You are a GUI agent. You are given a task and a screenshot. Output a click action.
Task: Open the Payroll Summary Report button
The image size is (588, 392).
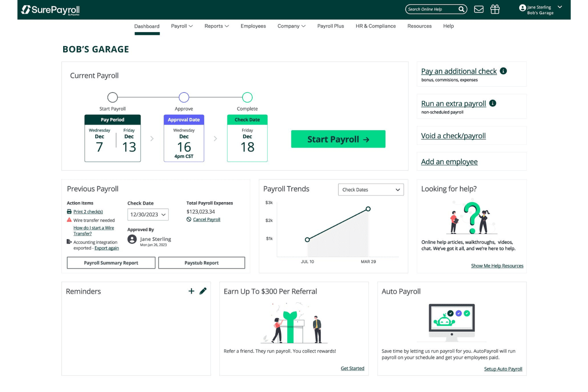(111, 263)
